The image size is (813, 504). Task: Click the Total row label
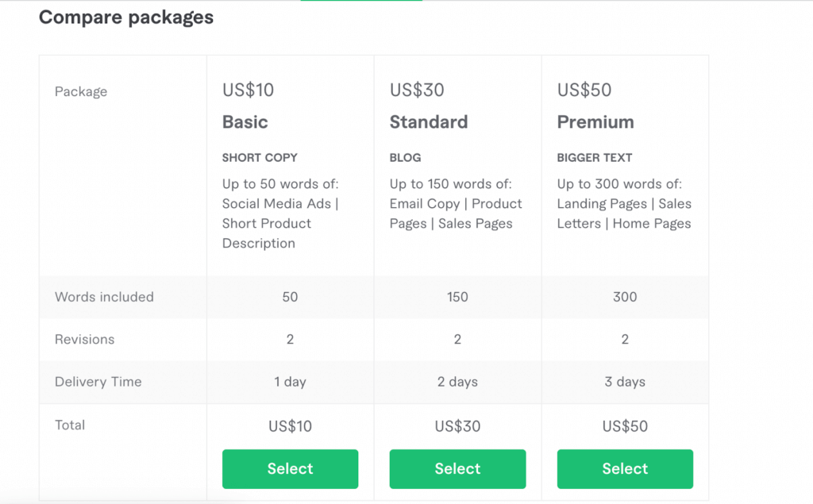tap(70, 425)
